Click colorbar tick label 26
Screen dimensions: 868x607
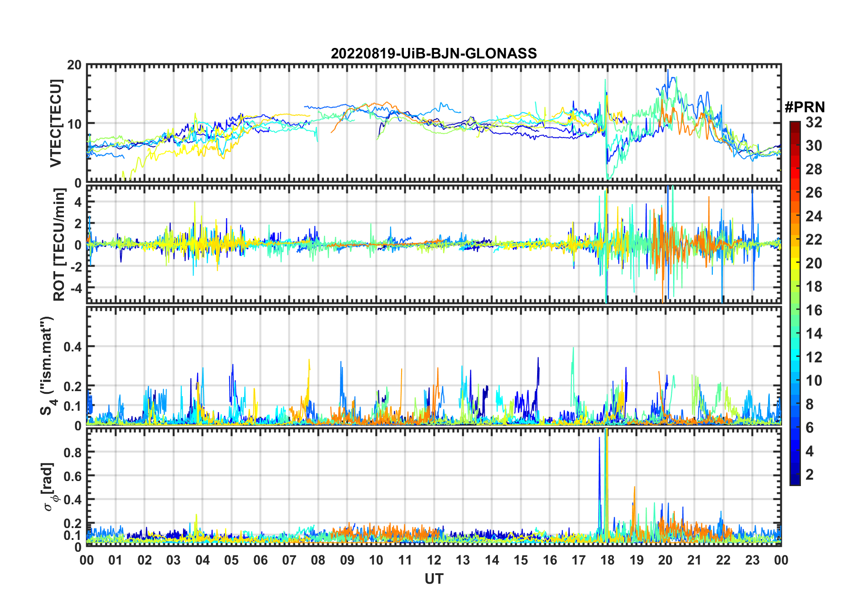tap(814, 193)
